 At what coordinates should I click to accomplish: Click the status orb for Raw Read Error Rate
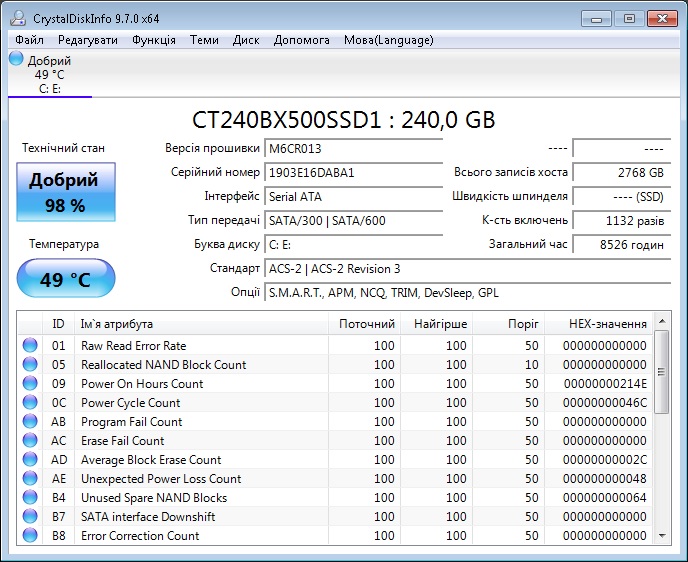coord(30,345)
